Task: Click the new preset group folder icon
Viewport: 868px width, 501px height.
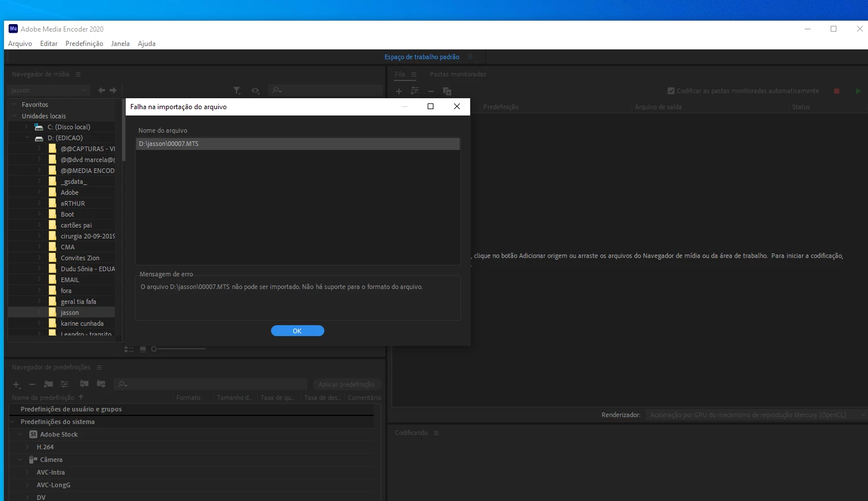Action: pos(48,384)
